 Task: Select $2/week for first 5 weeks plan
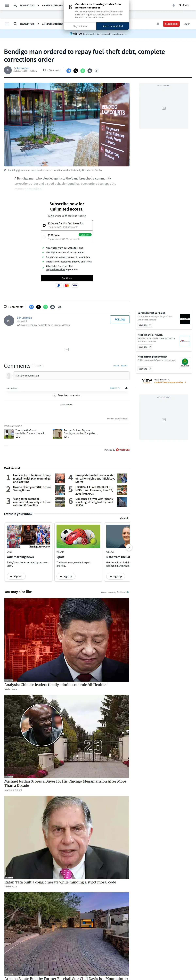coord(67,225)
